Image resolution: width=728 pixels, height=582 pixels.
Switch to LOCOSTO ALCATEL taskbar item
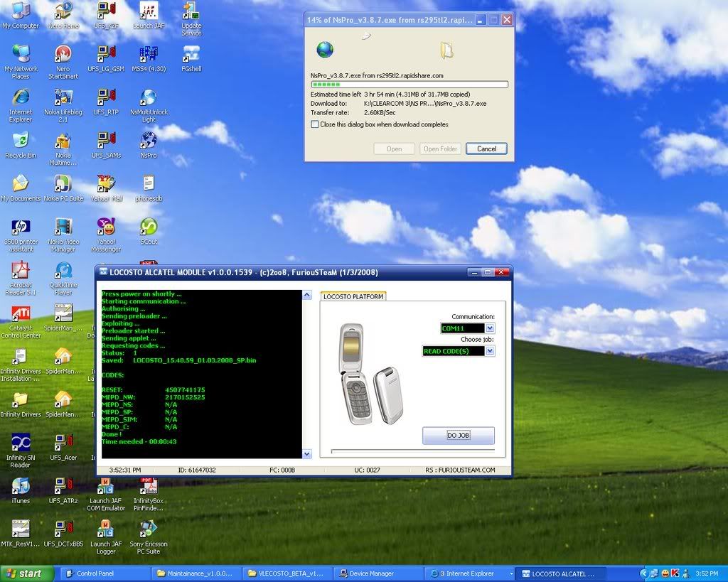tap(562, 573)
